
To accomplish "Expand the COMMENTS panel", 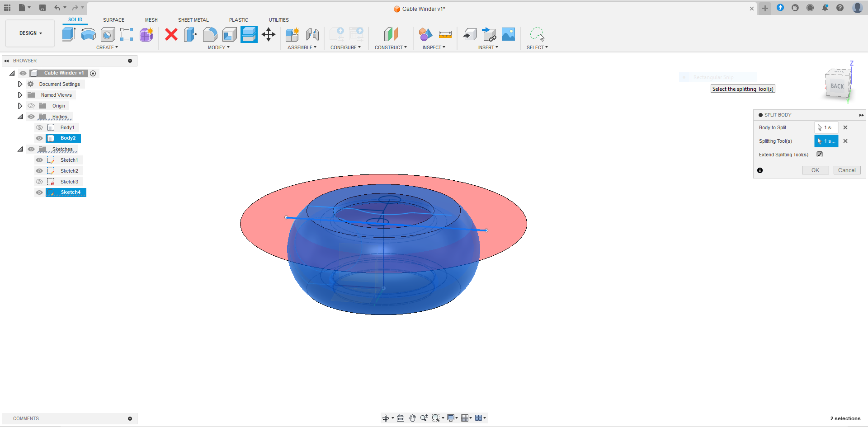I will [x=130, y=419].
